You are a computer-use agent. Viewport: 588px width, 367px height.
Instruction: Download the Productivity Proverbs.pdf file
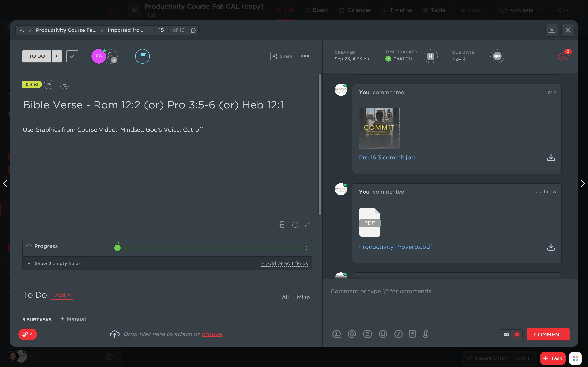(x=551, y=247)
